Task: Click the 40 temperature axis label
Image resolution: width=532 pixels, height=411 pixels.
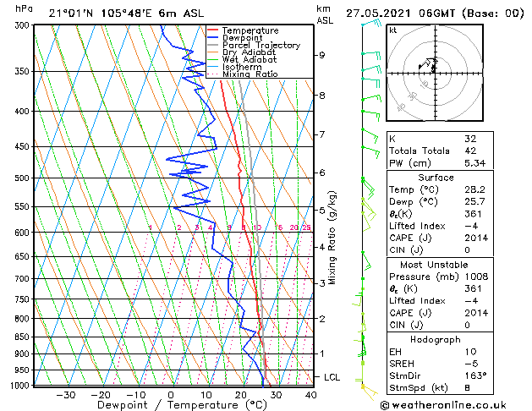Action: point(311,395)
